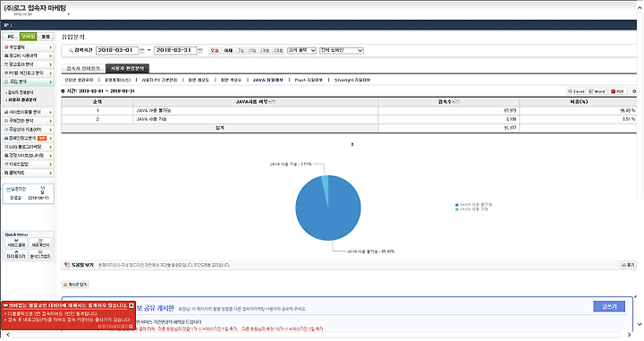Open calendar icon next to 2018-03-01 field

[x=141, y=50]
